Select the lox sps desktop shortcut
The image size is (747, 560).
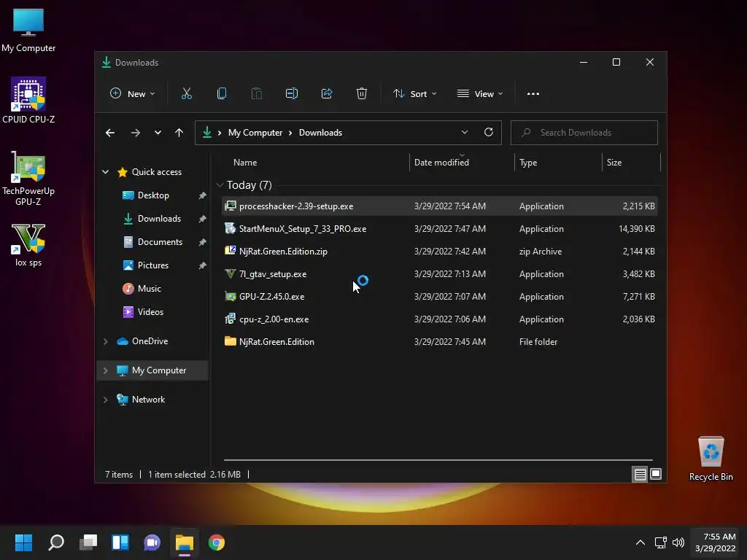(x=28, y=245)
